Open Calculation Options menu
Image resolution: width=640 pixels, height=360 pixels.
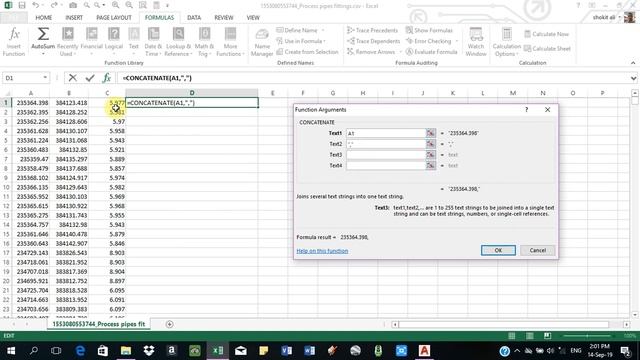(x=507, y=42)
